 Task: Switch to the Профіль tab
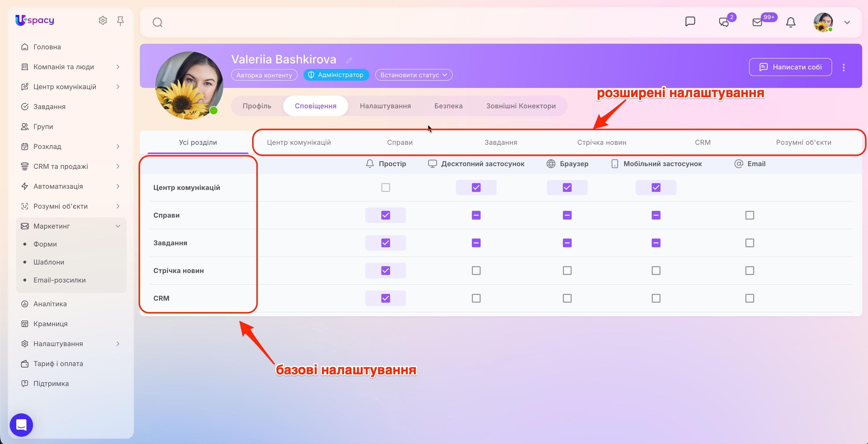point(257,106)
